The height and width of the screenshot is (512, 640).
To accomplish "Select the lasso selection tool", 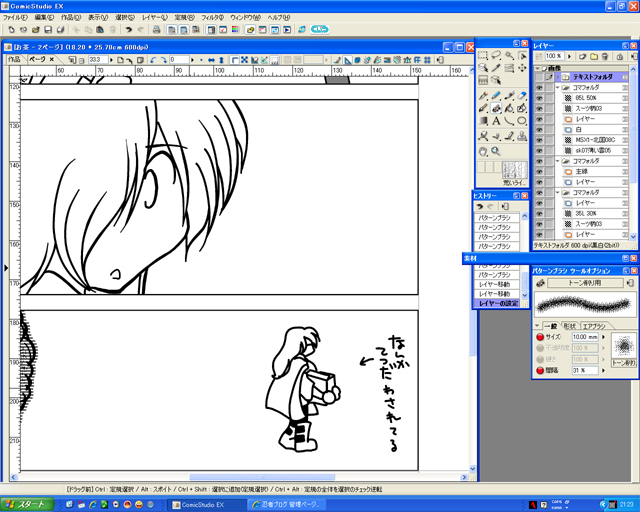I will (496, 55).
